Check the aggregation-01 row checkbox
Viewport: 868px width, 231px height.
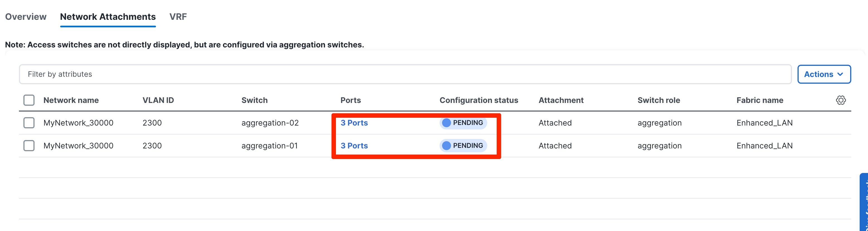(x=29, y=146)
